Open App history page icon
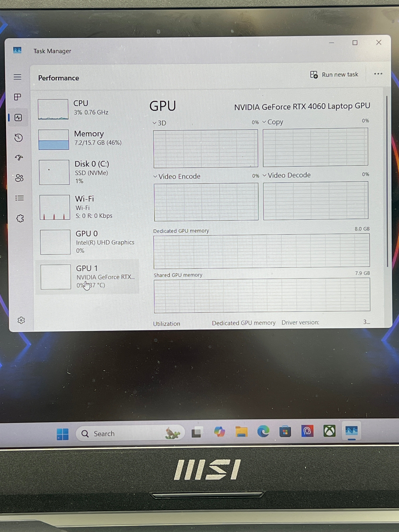 [x=18, y=138]
